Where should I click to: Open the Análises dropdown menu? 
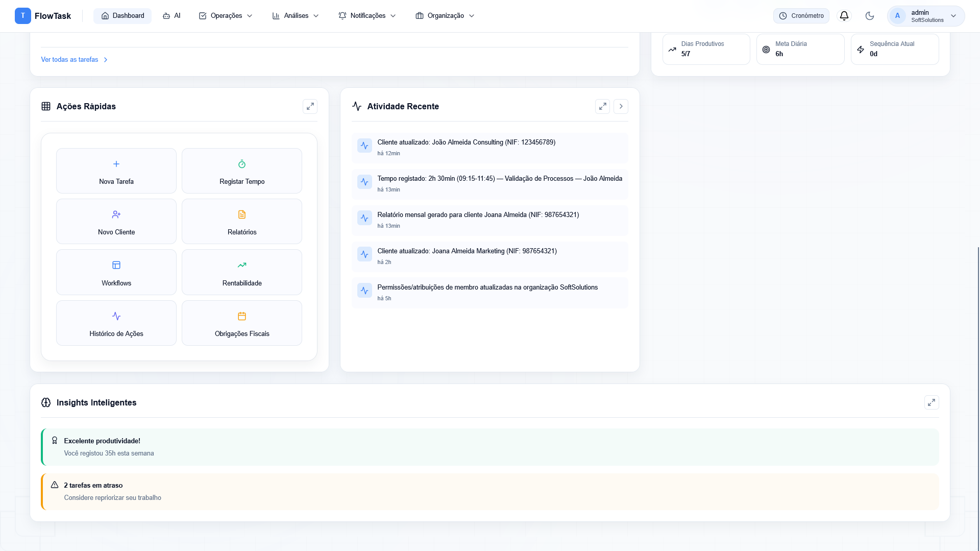(296, 16)
